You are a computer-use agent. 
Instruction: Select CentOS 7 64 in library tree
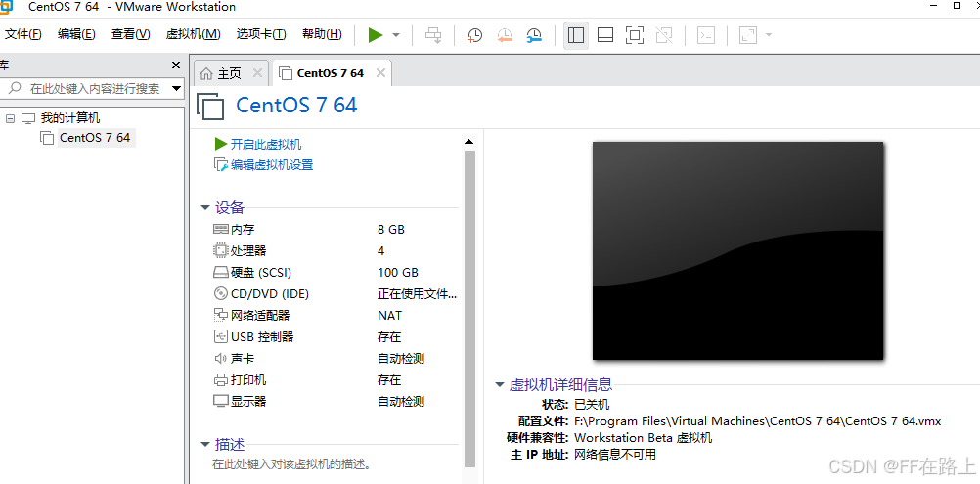95,138
